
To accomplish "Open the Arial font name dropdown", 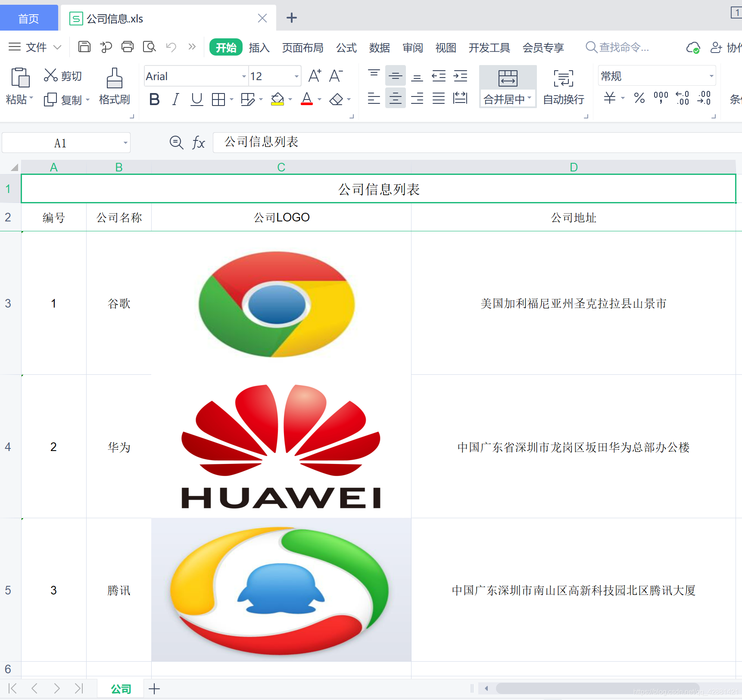I will tap(244, 76).
